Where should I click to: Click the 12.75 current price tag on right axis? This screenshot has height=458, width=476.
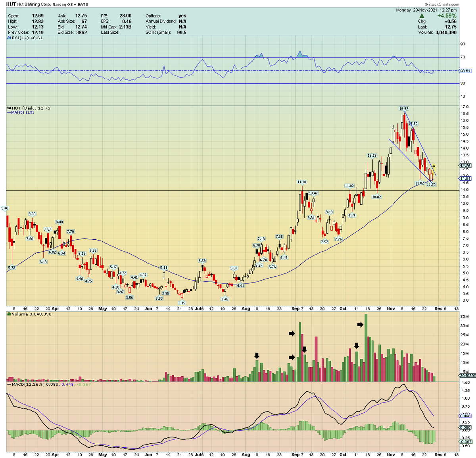(465, 165)
